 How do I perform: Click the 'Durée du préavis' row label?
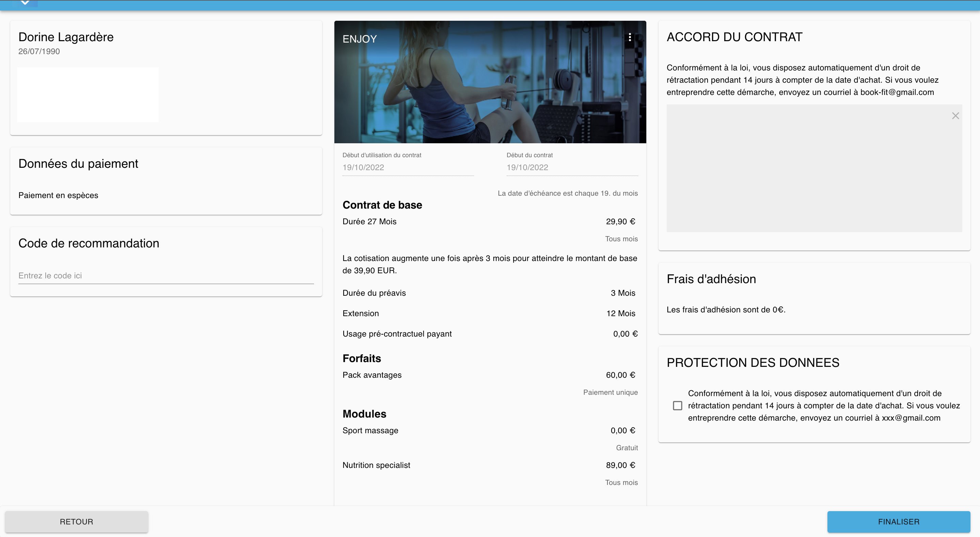374,293
